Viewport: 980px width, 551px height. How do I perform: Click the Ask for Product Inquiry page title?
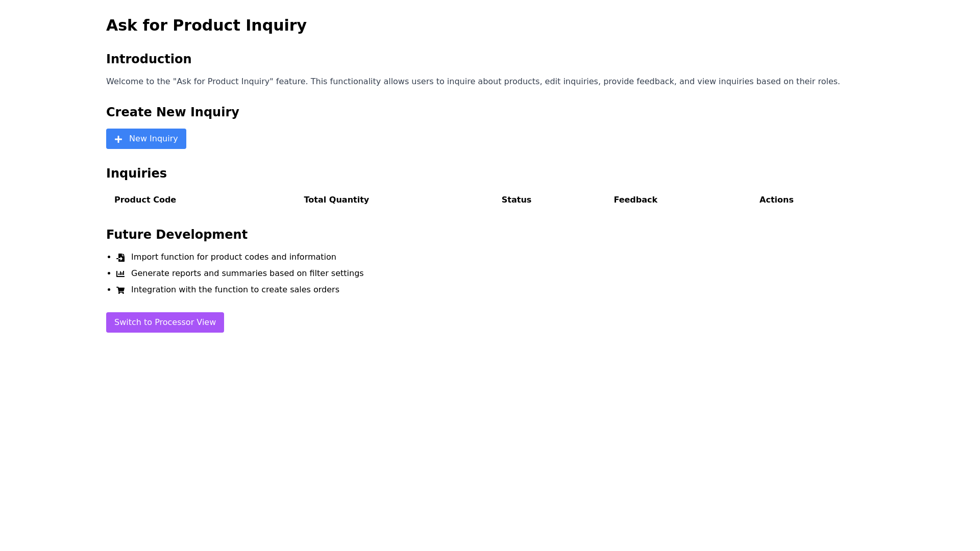pyautogui.click(x=206, y=25)
